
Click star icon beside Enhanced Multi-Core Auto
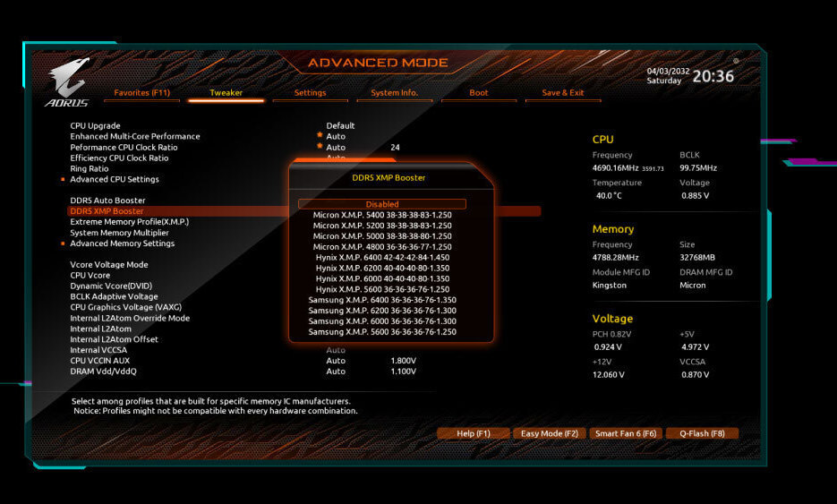tap(320, 135)
